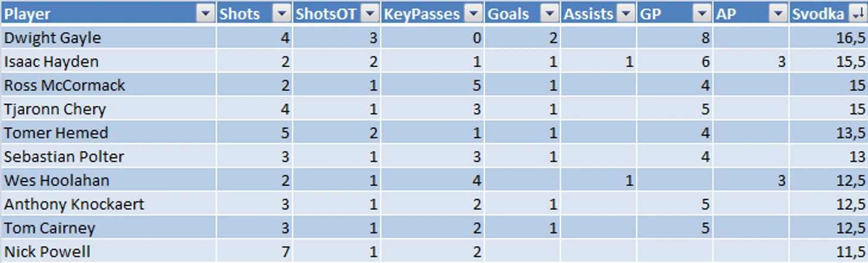Select the Isaac Hayden player cell
Viewport: 868px width, 263px height.
[108, 61]
